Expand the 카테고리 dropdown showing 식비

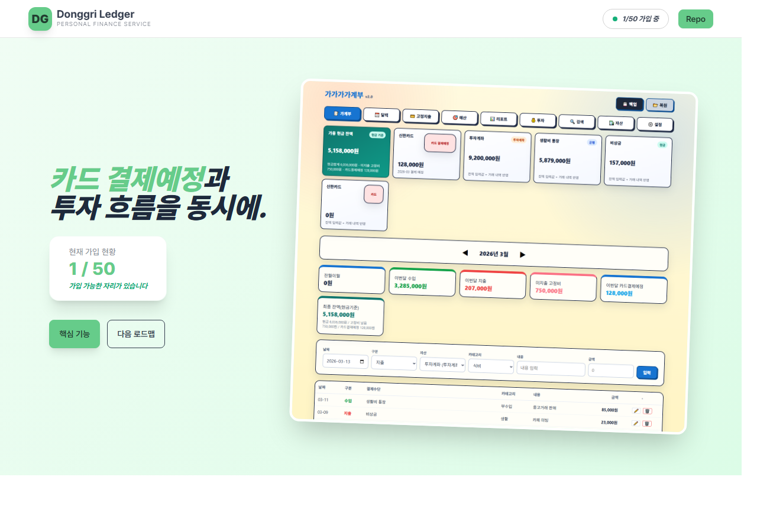491,366
